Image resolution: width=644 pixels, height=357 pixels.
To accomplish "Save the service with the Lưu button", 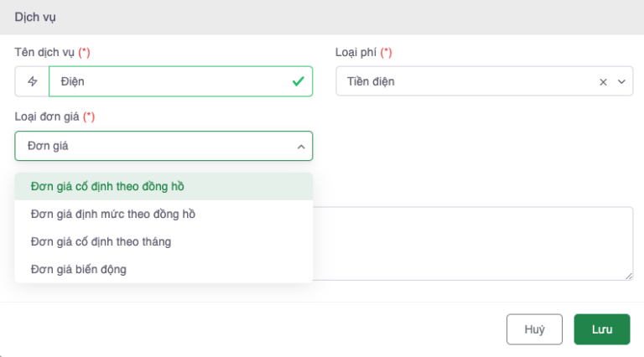I will tap(601, 329).
